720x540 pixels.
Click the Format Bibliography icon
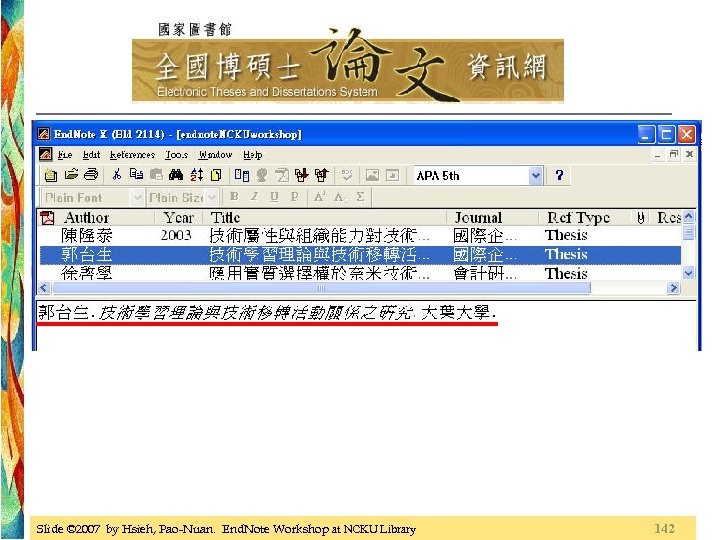point(281,175)
